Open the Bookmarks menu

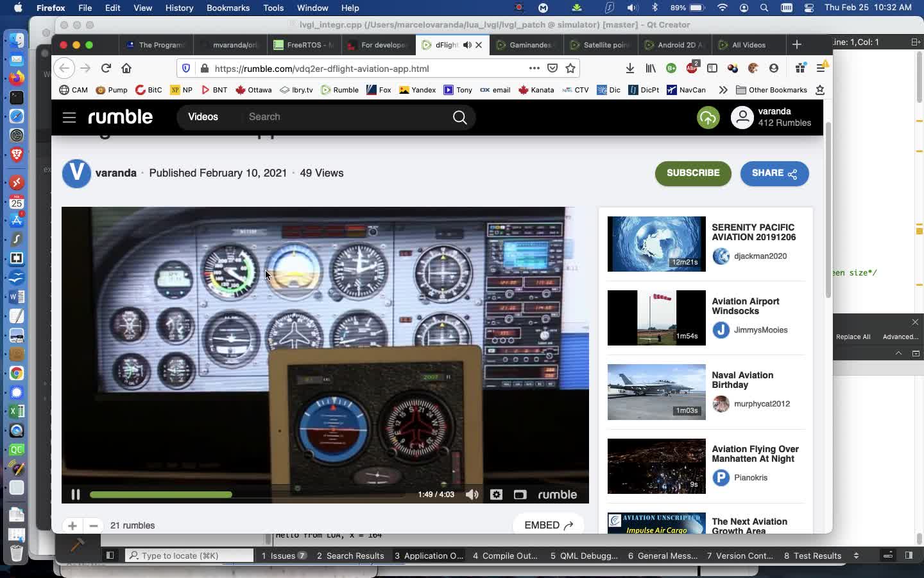click(x=228, y=8)
